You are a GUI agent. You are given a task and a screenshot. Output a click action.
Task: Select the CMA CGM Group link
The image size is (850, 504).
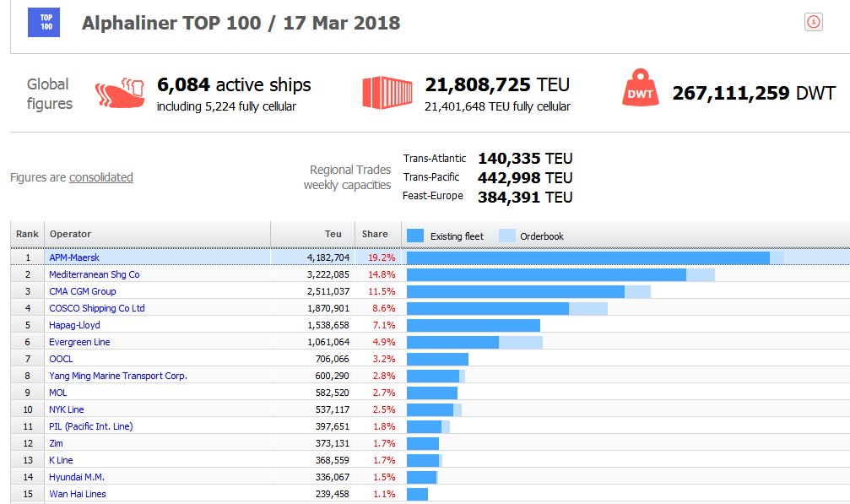click(83, 291)
